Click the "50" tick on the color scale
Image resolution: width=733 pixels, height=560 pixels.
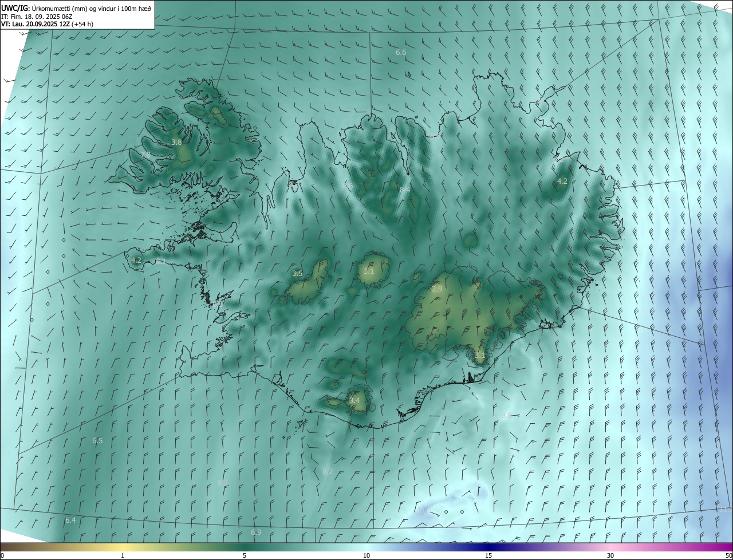tap(728, 555)
